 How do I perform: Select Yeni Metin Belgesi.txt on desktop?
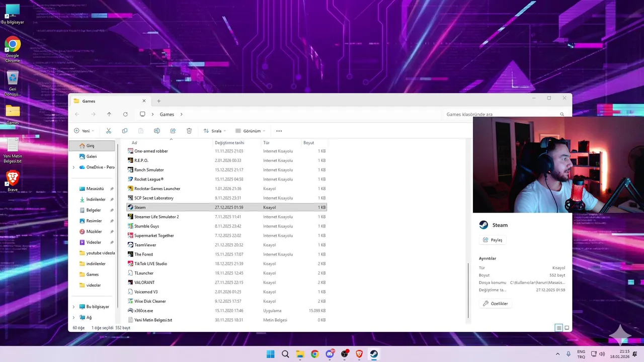point(13,150)
